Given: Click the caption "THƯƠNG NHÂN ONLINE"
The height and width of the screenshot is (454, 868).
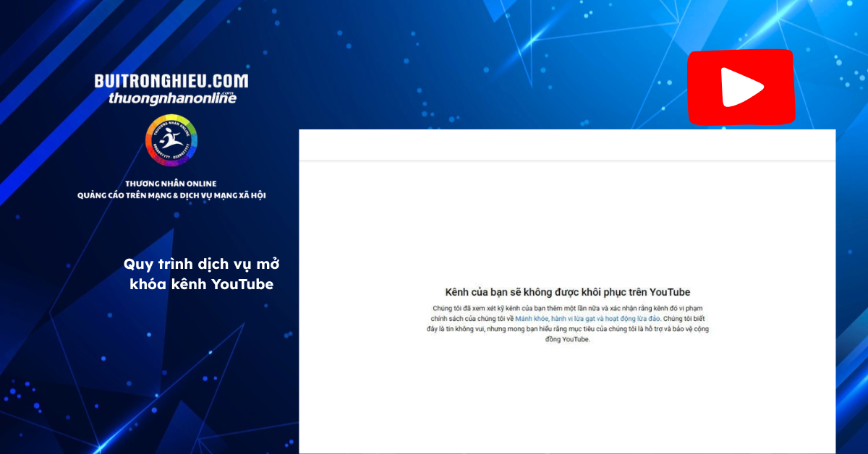Looking at the screenshot, I should point(171,184).
